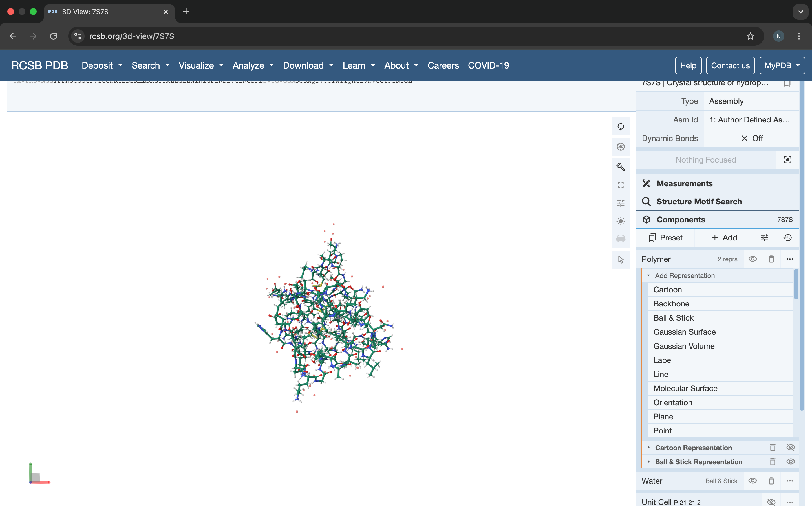Viewport: 812px width, 508px height.
Task: Bookmark this page with star icon
Action: 750,36
